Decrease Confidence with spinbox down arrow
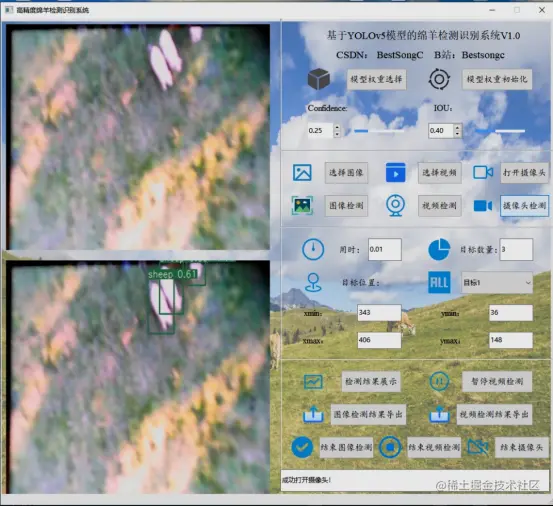The width and height of the screenshot is (554, 506). (337, 134)
